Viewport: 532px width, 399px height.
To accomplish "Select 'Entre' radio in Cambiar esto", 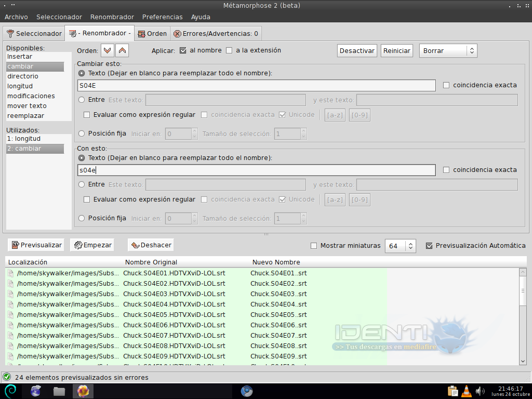I will 82,100.
